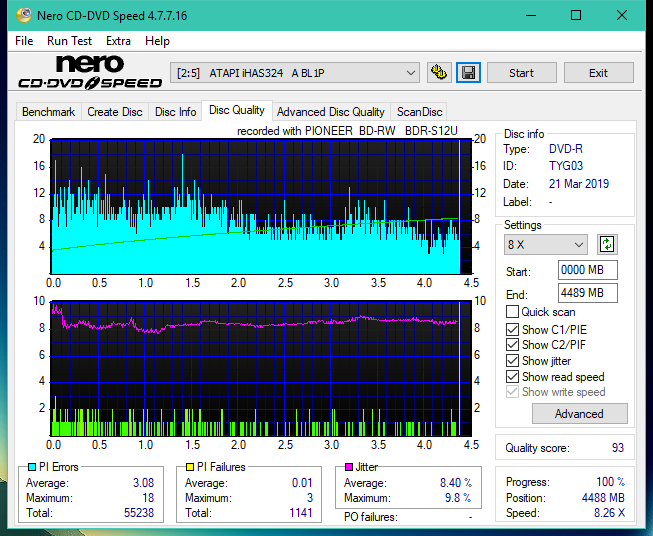Click the Nero app icon in title bar

[24, 15]
